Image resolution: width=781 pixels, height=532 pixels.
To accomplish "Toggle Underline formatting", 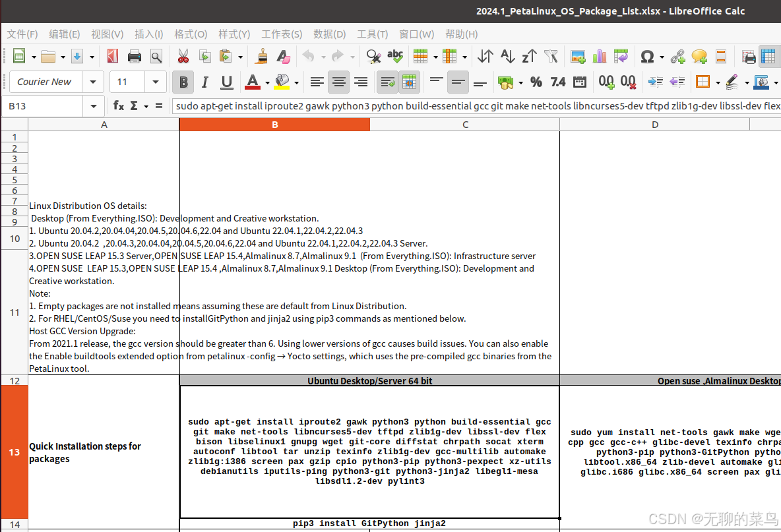I will coord(227,82).
